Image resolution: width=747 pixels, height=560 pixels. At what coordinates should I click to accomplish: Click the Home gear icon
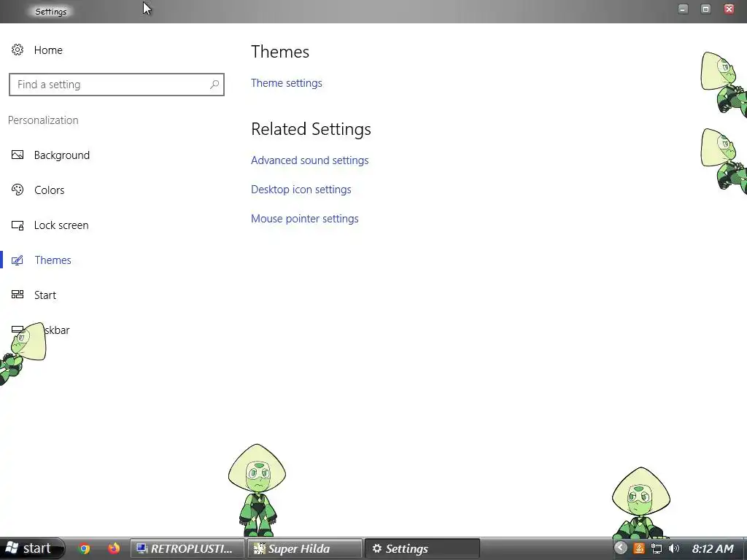click(x=18, y=50)
